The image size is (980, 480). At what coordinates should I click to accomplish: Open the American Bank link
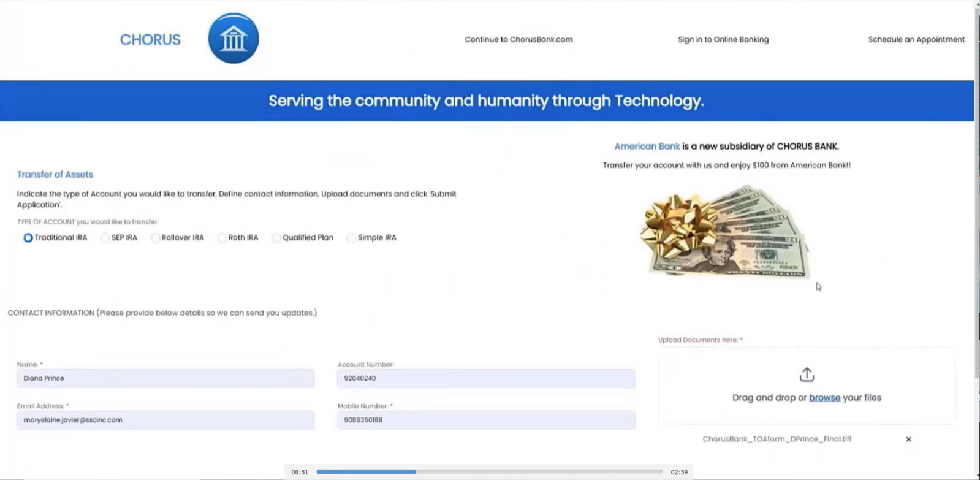[647, 147]
